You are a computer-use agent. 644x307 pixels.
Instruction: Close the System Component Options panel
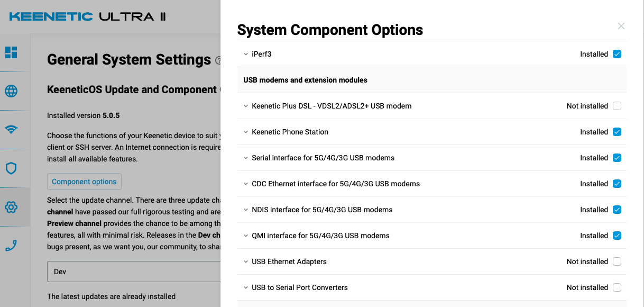point(621,26)
